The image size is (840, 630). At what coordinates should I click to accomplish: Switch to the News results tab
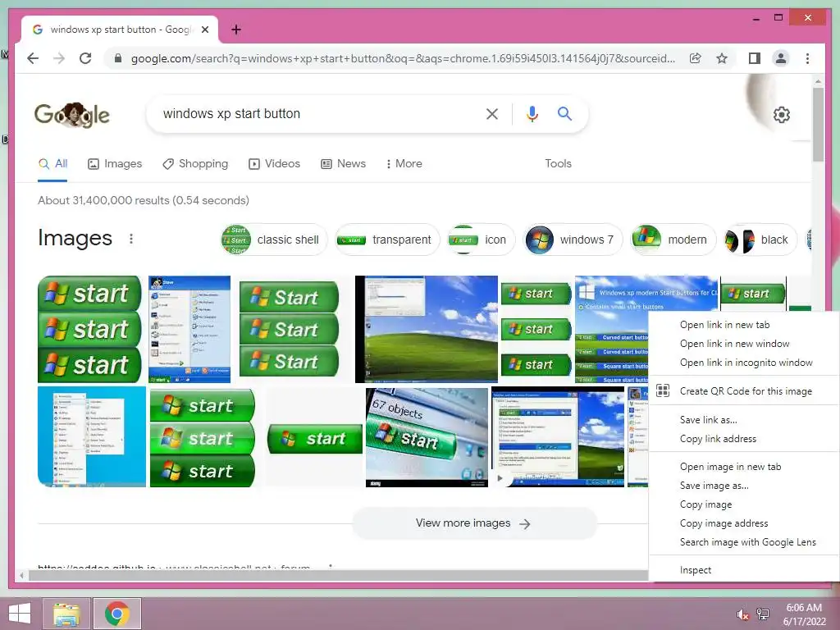(x=343, y=164)
